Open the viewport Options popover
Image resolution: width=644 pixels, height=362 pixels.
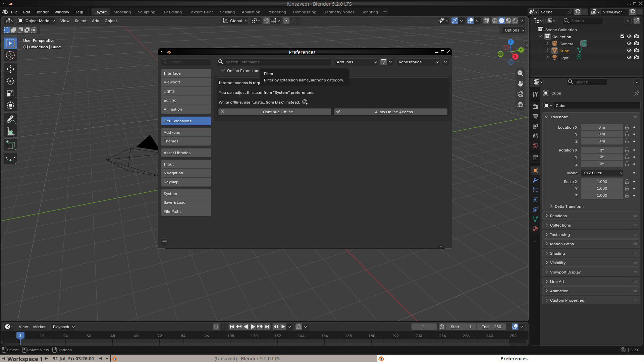[514, 30]
